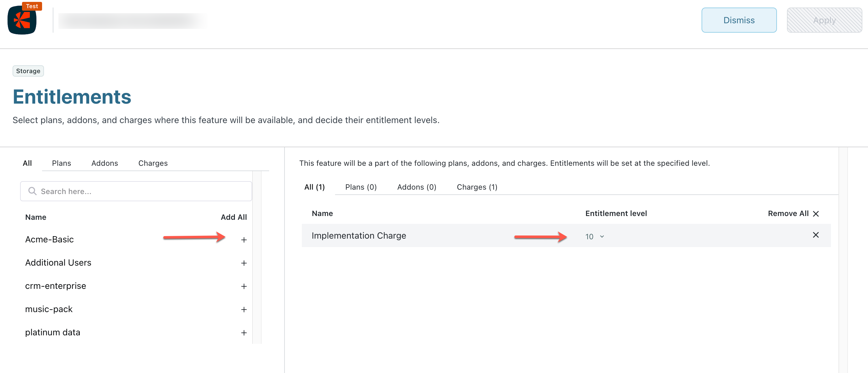The width and height of the screenshot is (868, 373).
Task: Add Additional Users via plus icon
Action: (x=244, y=263)
